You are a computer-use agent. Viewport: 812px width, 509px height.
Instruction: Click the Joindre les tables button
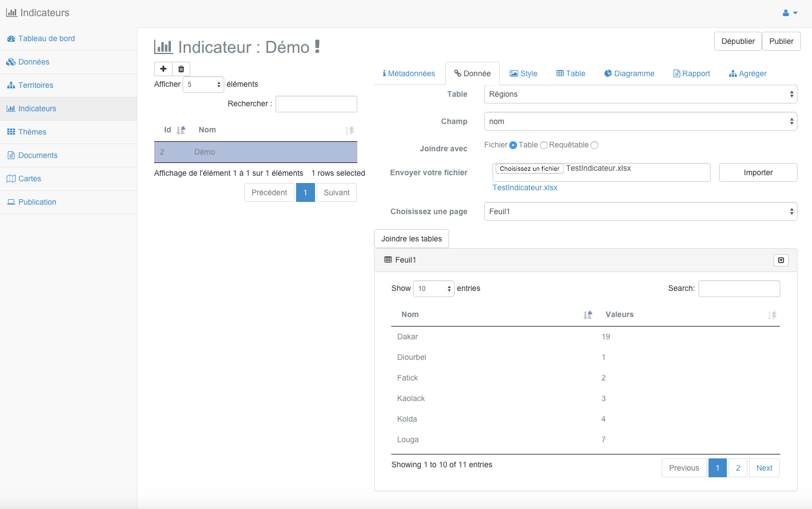coord(411,239)
